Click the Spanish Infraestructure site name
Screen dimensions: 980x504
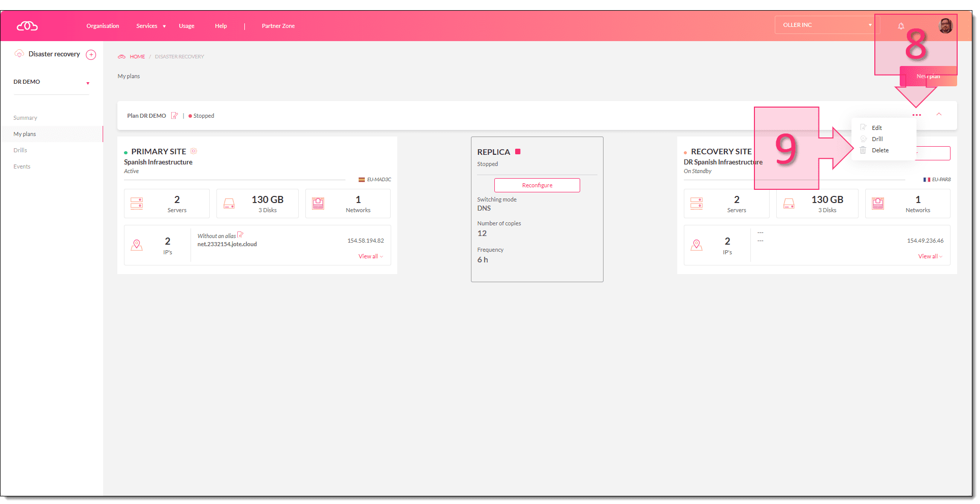(158, 162)
